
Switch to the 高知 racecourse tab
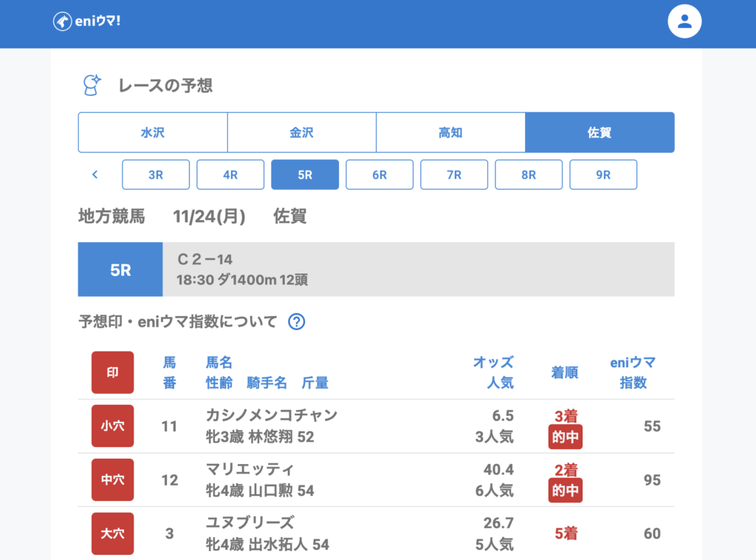click(450, 132)
